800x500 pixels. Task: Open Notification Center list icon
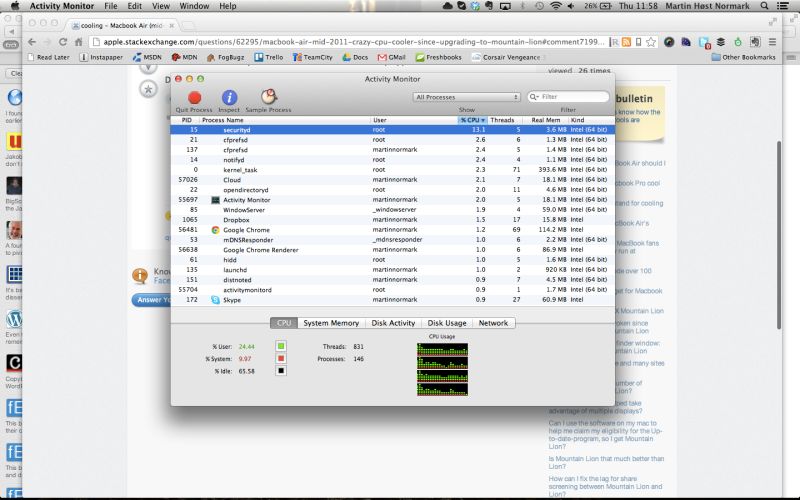tap(782, 6)
